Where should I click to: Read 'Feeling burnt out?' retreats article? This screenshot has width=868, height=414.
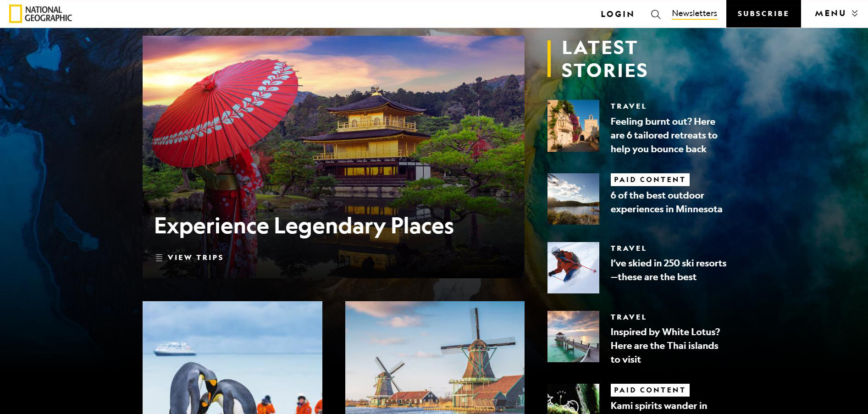[664, 135]
